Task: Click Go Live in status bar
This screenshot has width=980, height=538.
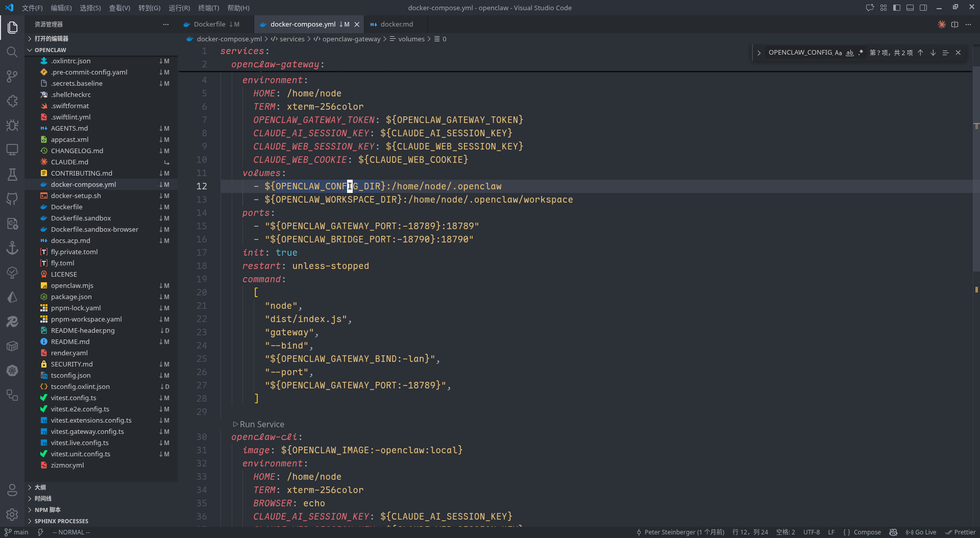Action: pos(921,532)
